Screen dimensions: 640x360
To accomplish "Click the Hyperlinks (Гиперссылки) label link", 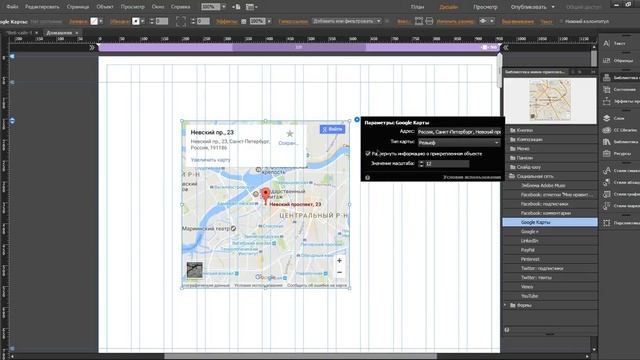I will coord(293,21).
